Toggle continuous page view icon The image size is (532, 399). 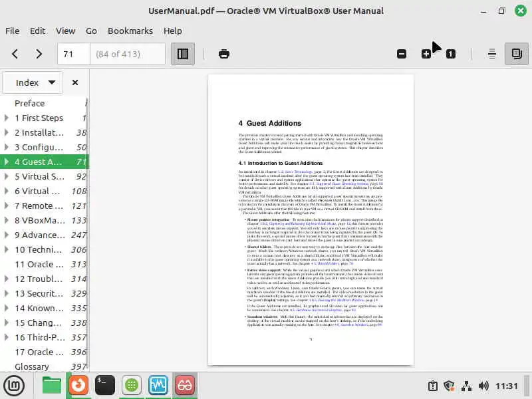pyautogui.click(x=492, y=54)
